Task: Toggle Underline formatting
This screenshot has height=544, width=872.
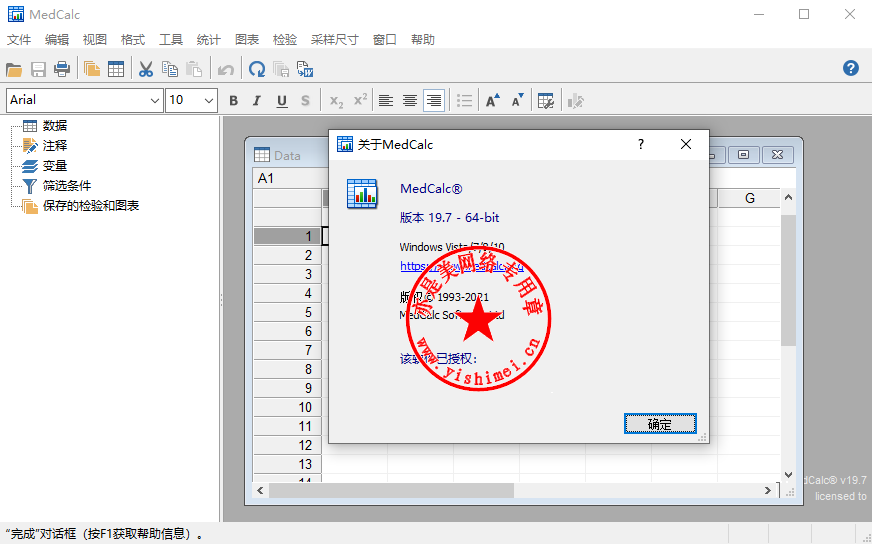Action: (x=282, y=101)
